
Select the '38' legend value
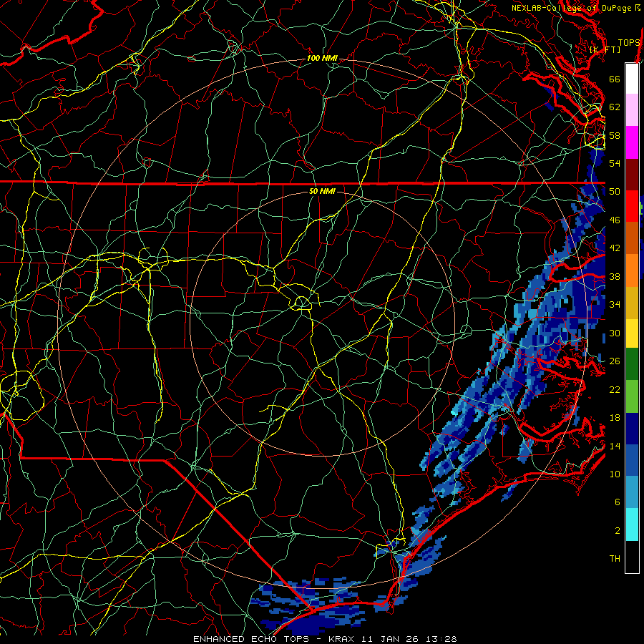pyautogui.click(x=615, y=276)
